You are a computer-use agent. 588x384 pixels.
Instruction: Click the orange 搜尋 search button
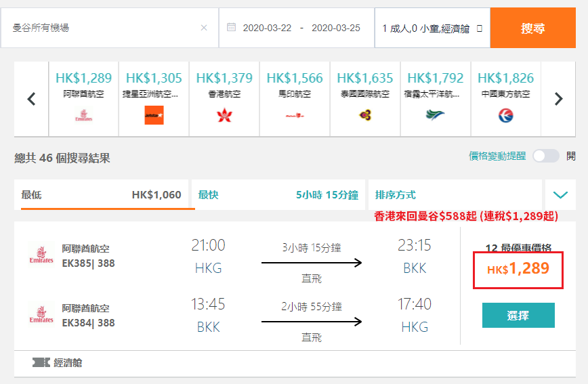point(532,28)
